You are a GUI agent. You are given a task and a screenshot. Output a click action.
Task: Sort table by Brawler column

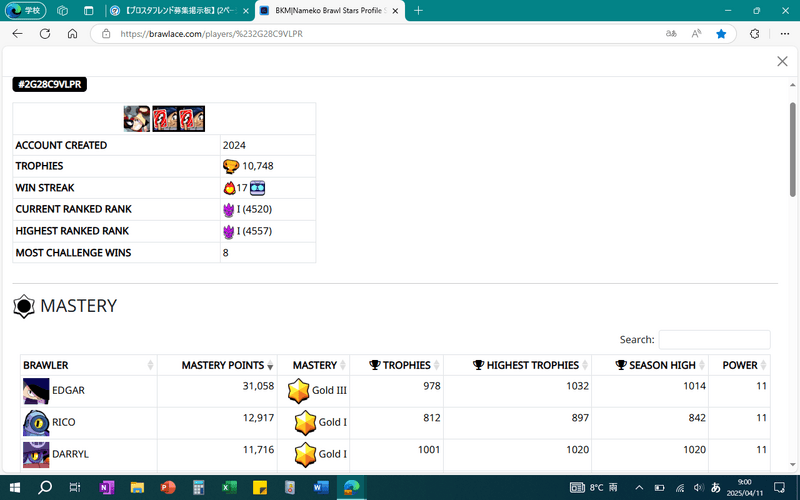point(88,365)
